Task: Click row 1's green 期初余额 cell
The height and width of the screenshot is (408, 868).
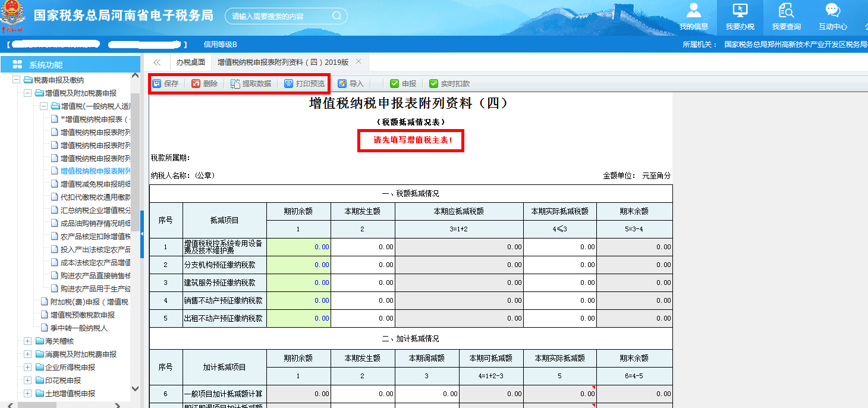Action: coord(300,247)
